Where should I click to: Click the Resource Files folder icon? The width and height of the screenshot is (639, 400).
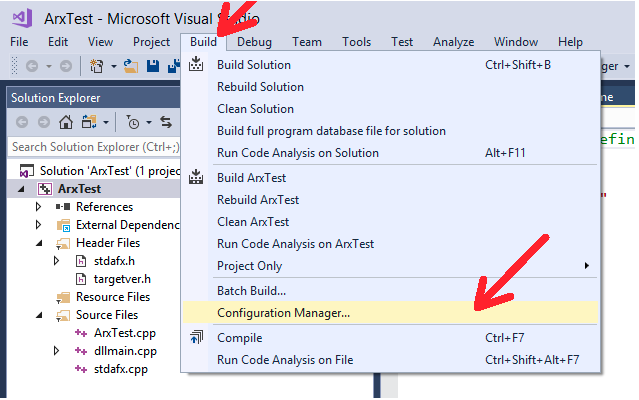click(x=63, y=298)
